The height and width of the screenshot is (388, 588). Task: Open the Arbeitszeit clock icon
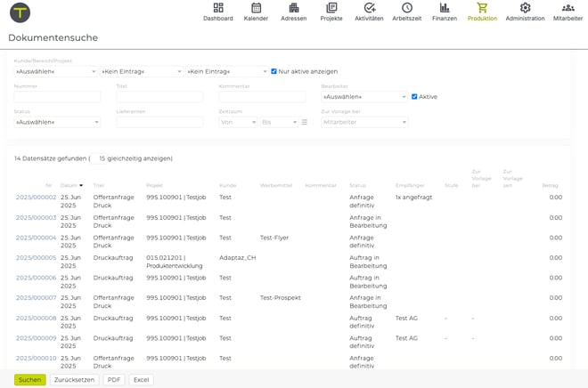point(407,8)
